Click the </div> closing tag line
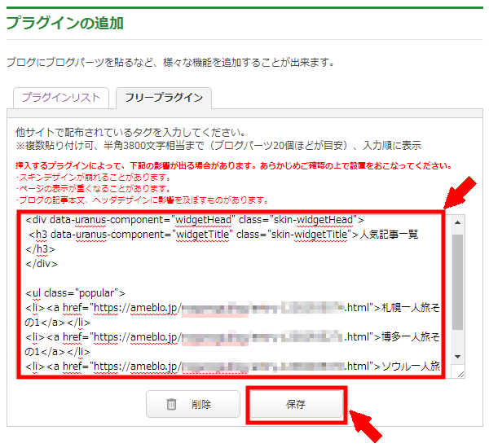The height and width of the screenshot is (448, 489). (42, 264)
